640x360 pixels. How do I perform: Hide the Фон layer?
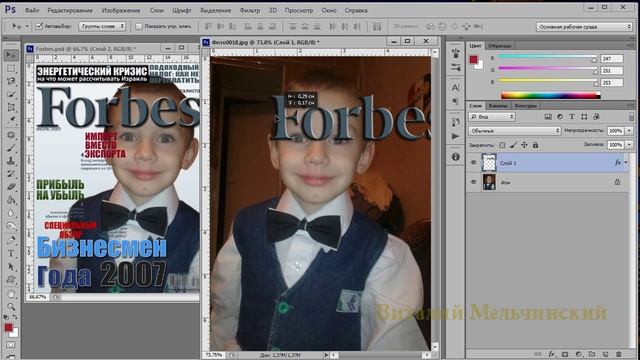(473, 182)
